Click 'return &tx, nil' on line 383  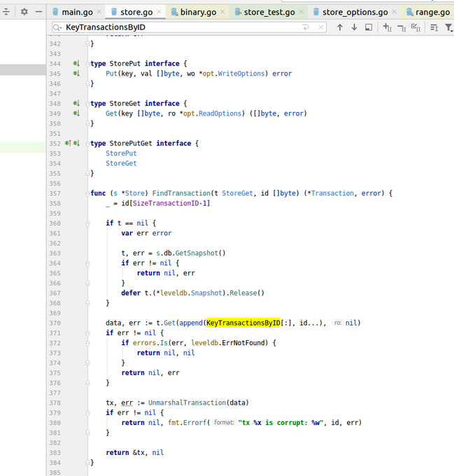click(x=134, y=452)
